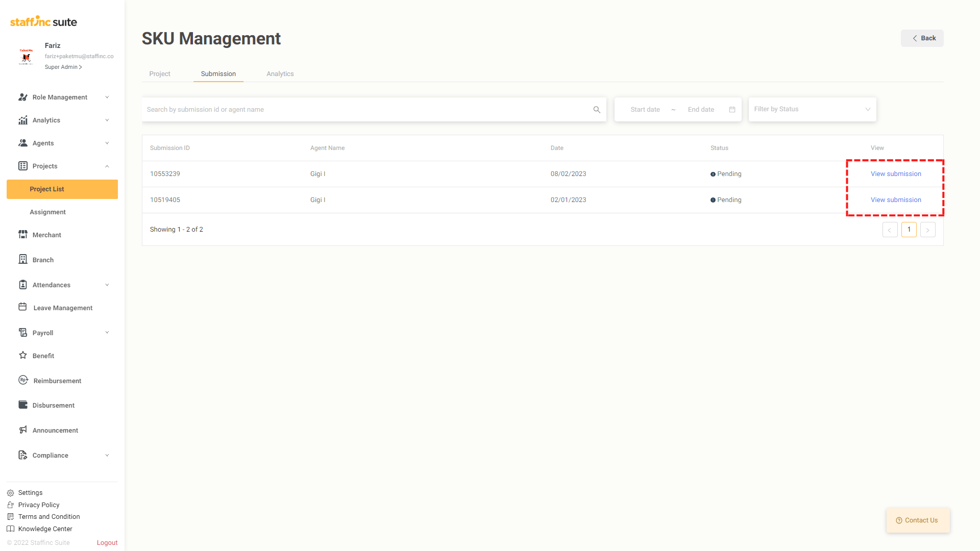Open the Merchant sidebar item
The width and height of the screenshot is (980, 551).
coord(46,235)
